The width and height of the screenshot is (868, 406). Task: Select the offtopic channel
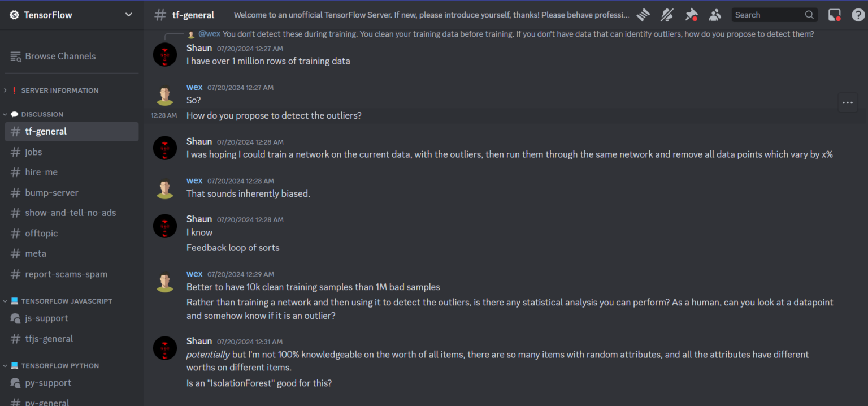tap(41, 233)
